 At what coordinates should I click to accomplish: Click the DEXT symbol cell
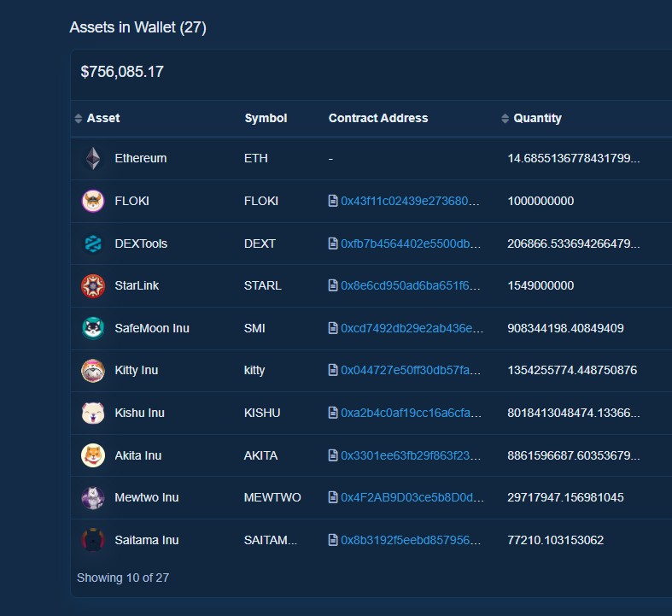[260, 243]
